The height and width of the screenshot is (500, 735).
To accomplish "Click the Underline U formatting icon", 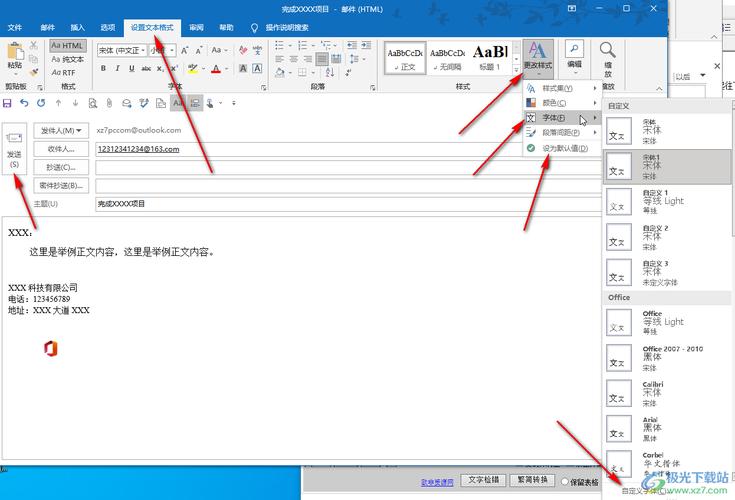I will coord(131,69).
